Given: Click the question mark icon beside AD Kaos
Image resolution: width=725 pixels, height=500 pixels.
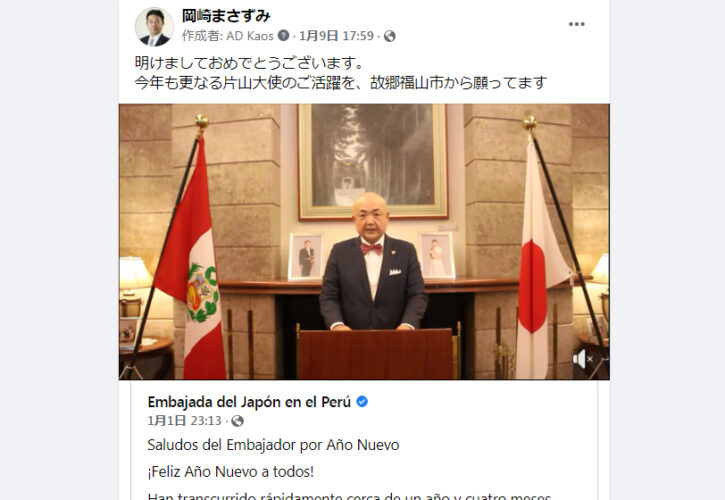Looking at the screenshot, I should coord(283,36).
